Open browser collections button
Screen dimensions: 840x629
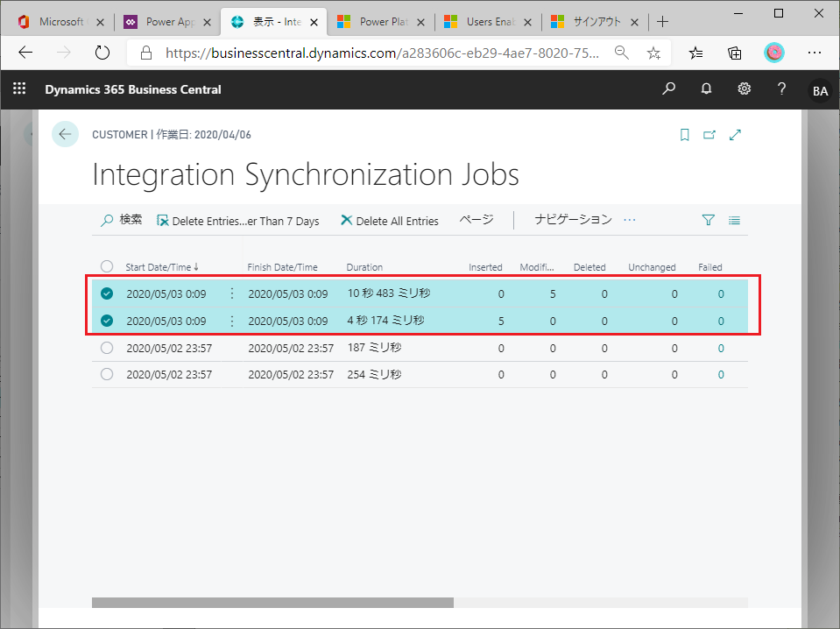735,53
